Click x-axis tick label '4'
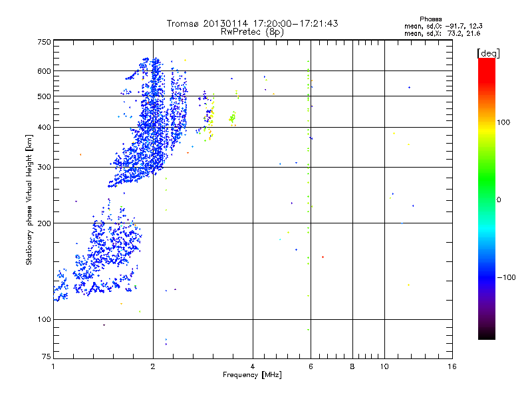 pyautogui.click(x=253, y=366)
